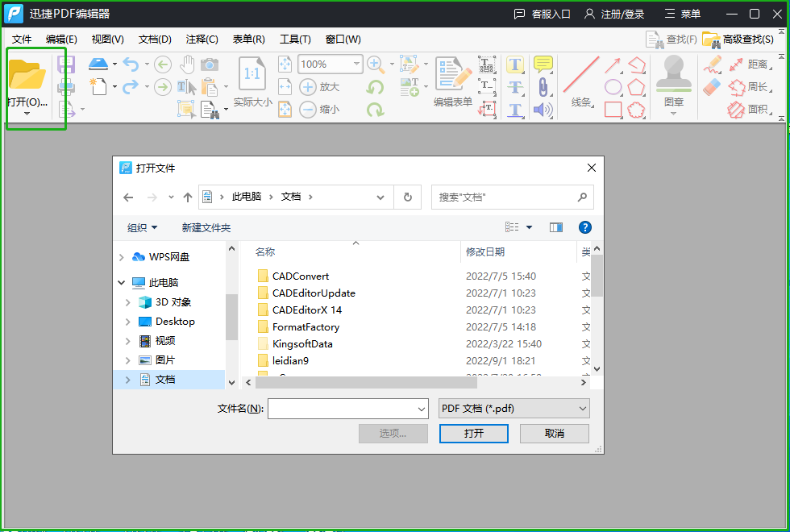Toggle the preview pane in the dialog
The image size is (790, 532).
555,227
